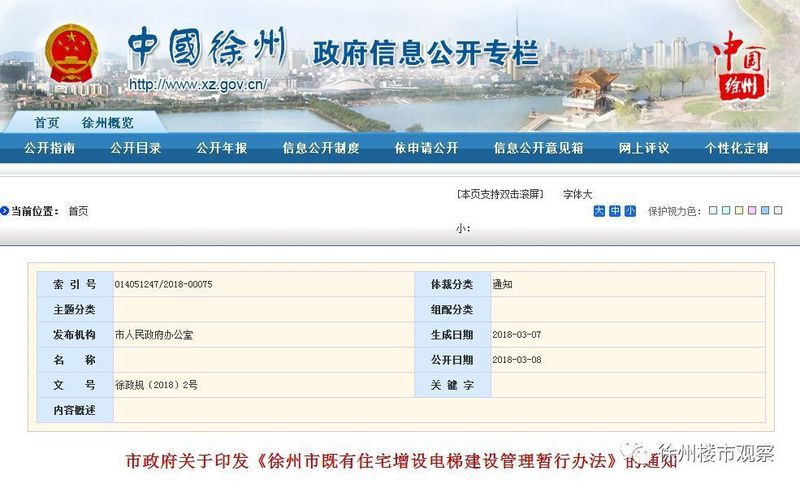800x488 pixels.
Task: Click the 保护视力色 label
Action: (674, 211)
